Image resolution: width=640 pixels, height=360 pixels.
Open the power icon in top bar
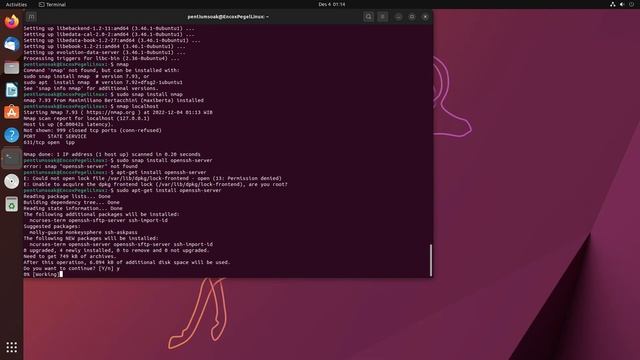(x=631, y=4)
